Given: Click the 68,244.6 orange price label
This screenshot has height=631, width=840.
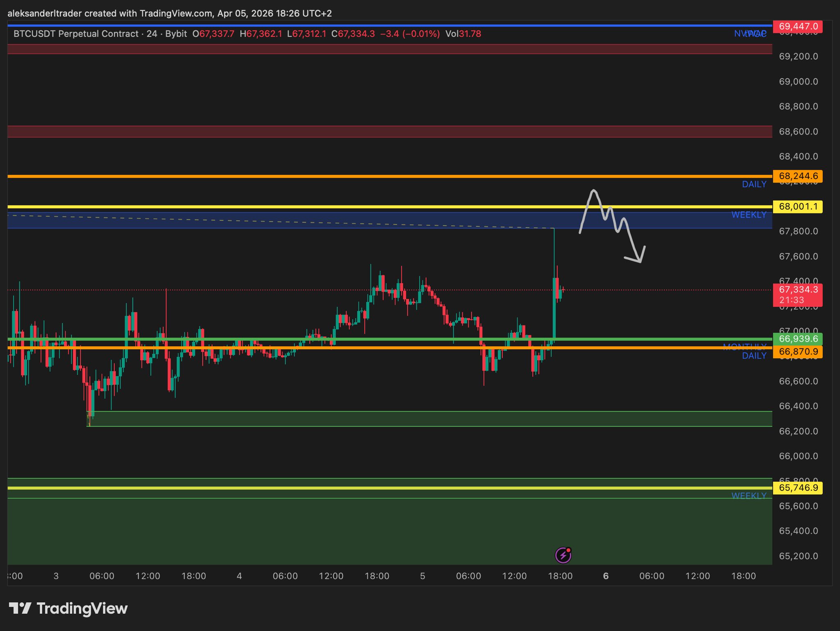Looking at the screenshot, I should pyautogui.click(x=798, y=176).
